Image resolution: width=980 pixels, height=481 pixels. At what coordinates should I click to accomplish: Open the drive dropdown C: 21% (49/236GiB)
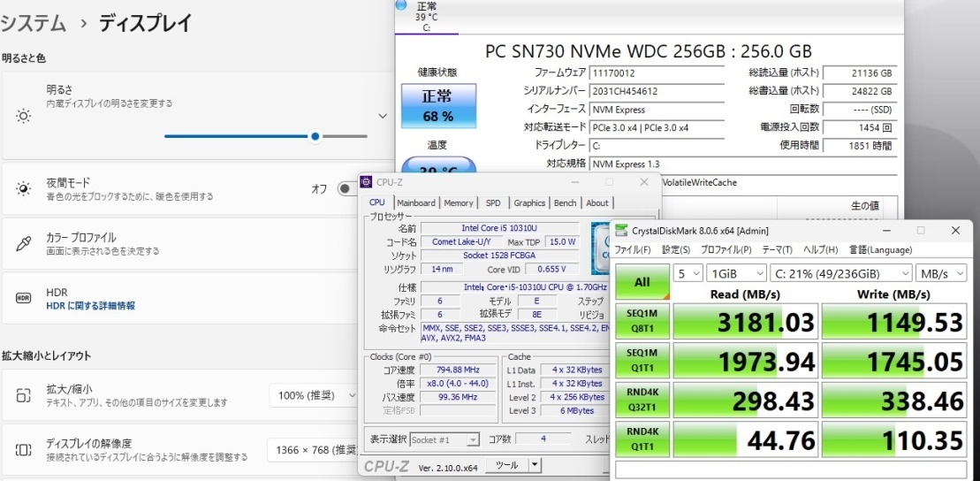[840, 273]
